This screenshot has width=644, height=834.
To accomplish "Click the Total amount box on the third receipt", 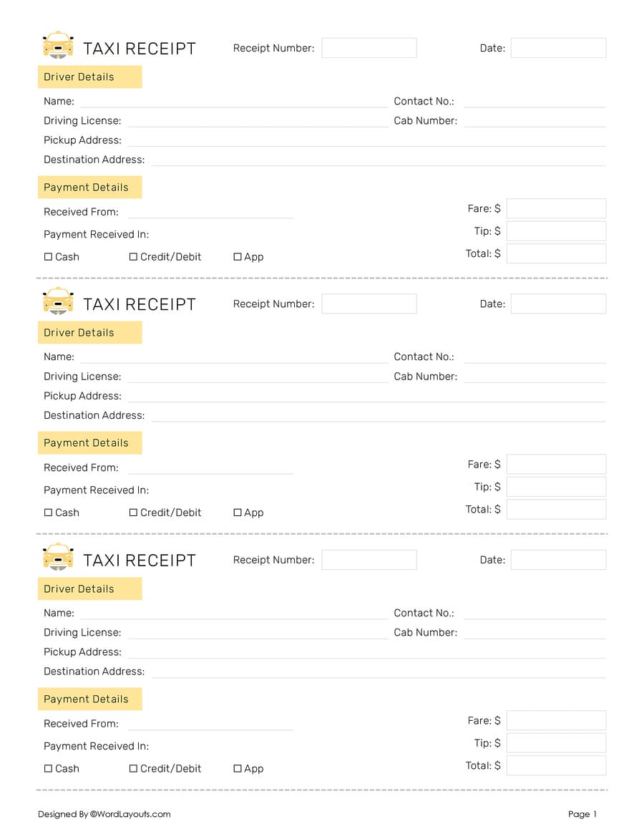I will pos(556,765).
